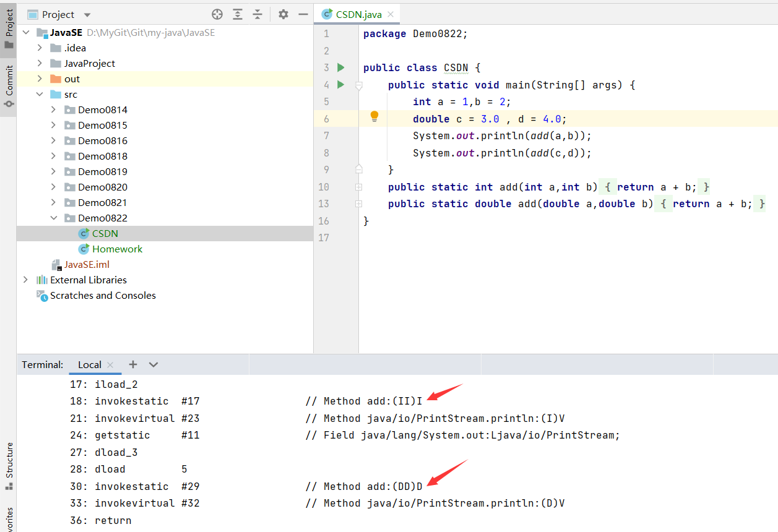Click the orange out folder icon
Viewport: 778px width, 532px height.
(x=55, y=79)
